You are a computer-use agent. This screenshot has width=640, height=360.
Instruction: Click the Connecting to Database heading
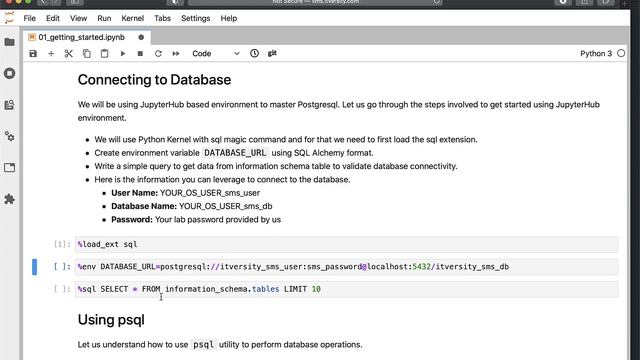[x=154, y=80]
